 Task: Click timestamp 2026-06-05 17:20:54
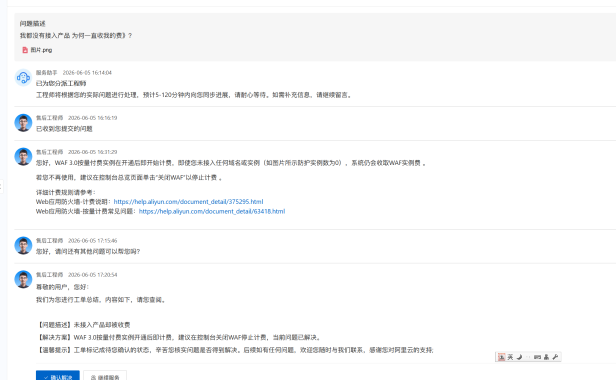click(93, 275)
